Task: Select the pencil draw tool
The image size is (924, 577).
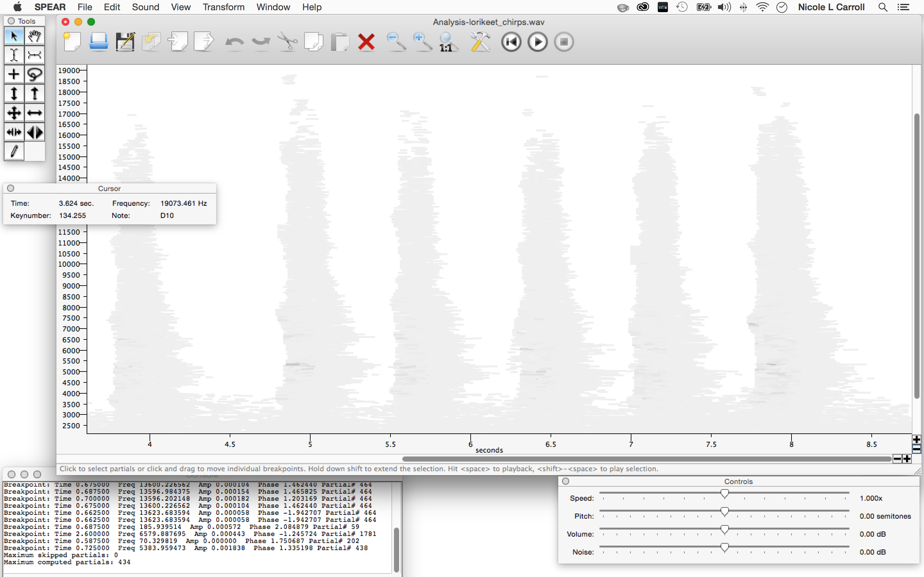Action: point(14,151)
